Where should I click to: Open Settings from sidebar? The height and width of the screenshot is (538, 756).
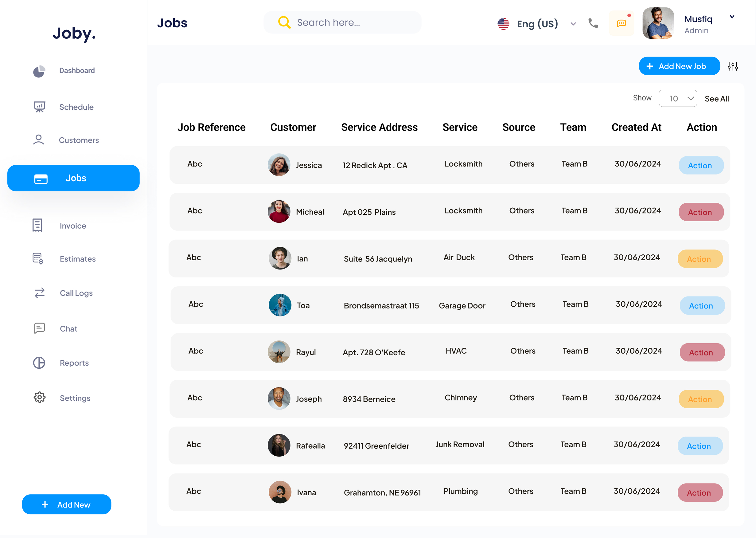[x=75, y=398]
